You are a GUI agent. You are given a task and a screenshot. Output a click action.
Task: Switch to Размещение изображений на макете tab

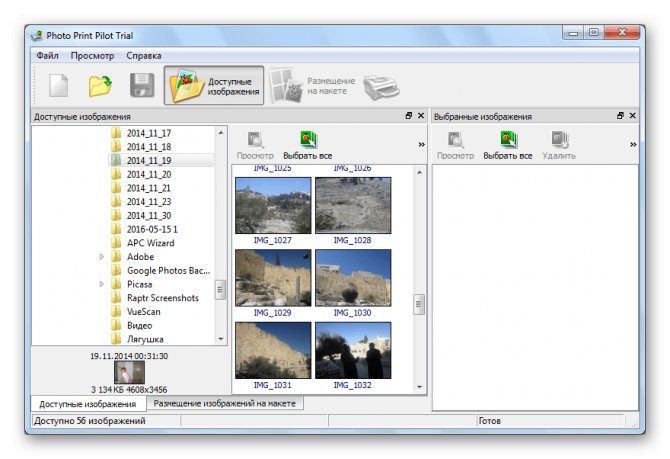[x=225, y=404]
